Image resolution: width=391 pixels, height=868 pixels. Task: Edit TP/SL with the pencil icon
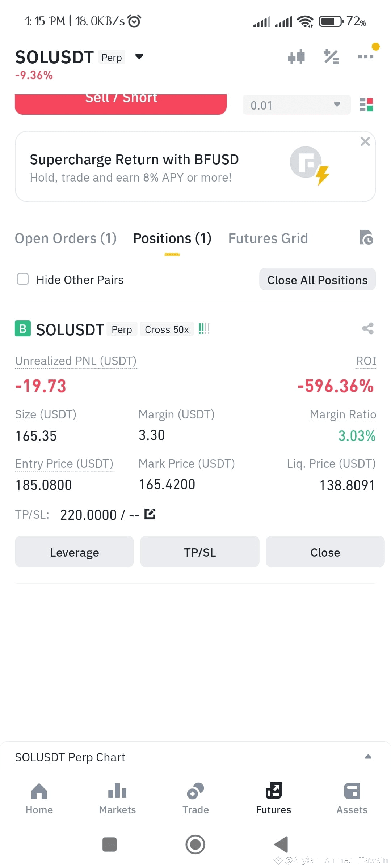pos(150,514)
